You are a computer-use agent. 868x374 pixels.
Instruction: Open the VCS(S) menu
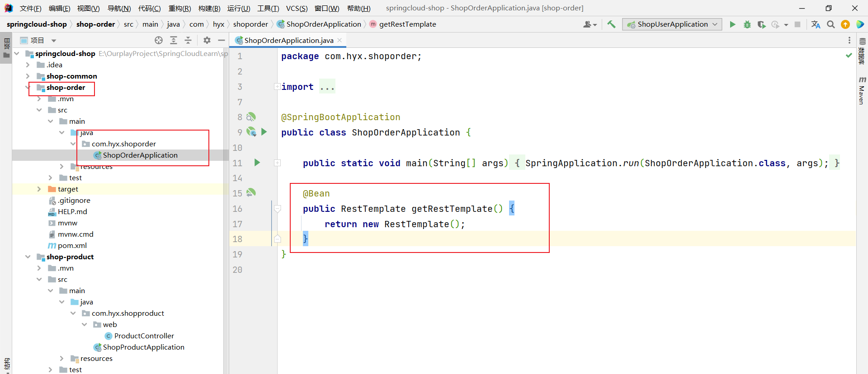coord(297,8)
